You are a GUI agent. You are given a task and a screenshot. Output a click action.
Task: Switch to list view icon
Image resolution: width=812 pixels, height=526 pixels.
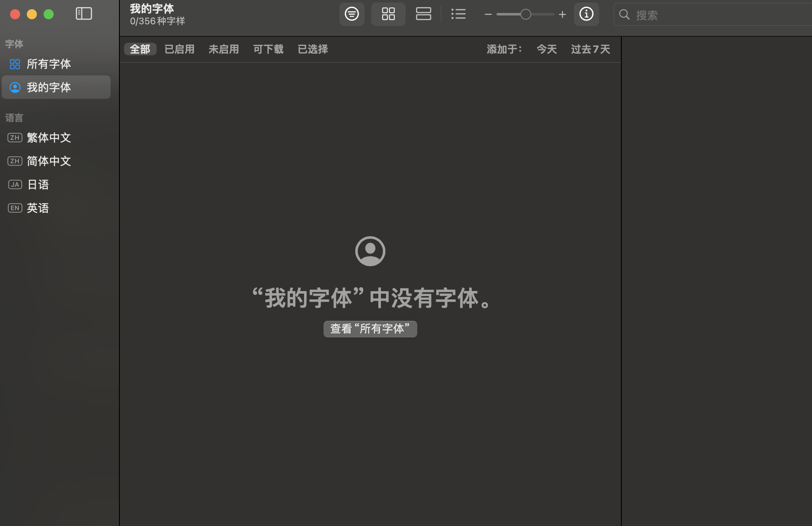coord(458,14)
